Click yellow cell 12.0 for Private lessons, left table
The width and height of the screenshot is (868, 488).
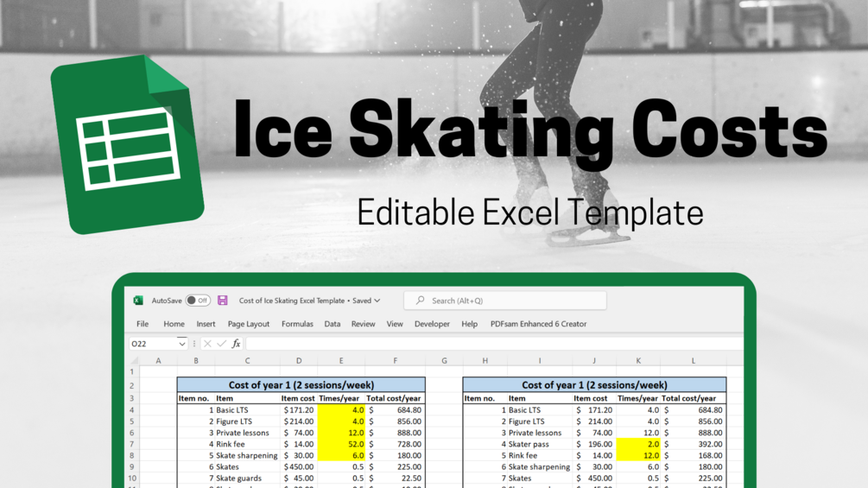click(x=341, y=433)
